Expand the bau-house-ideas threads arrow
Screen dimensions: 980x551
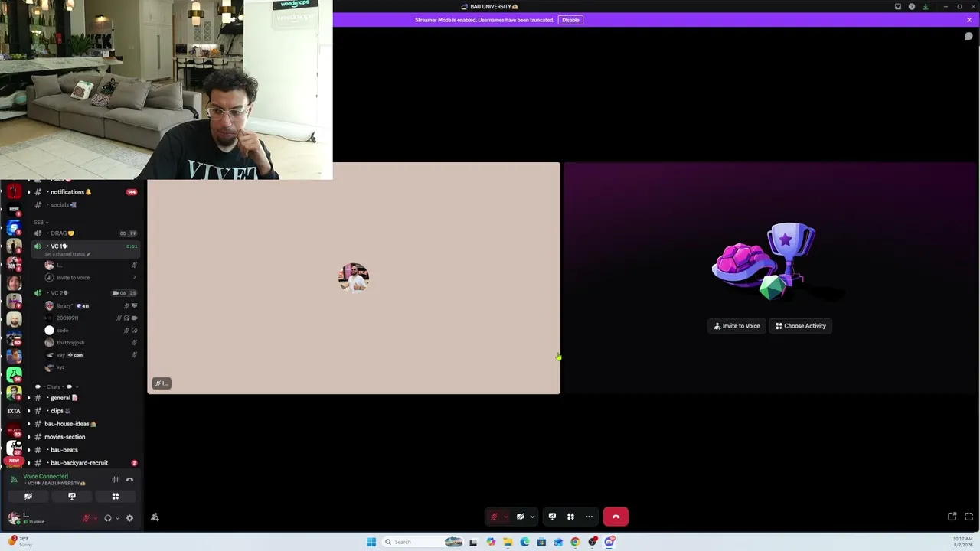click(x=29, y=424)
